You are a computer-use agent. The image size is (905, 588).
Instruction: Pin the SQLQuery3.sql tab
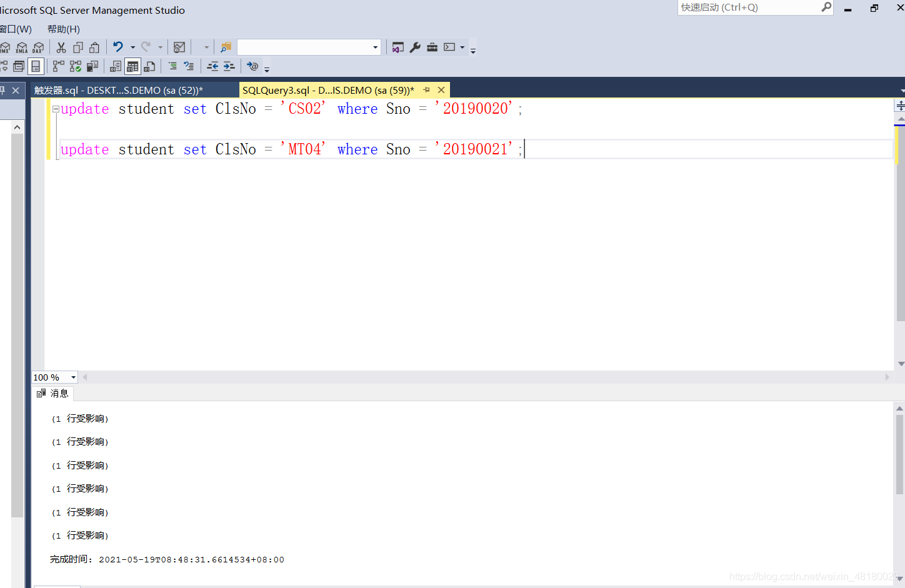point(426,90)
